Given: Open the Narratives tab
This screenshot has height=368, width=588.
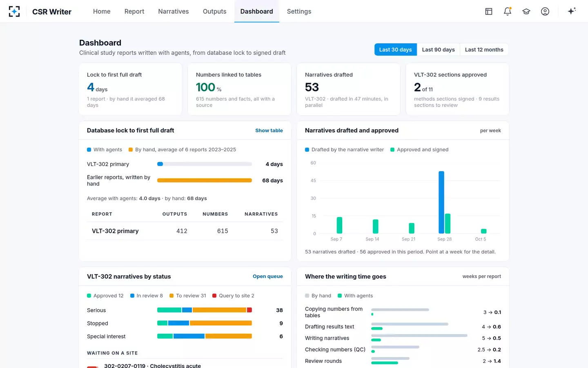Looking at the screenshot, I should point(174,11).
